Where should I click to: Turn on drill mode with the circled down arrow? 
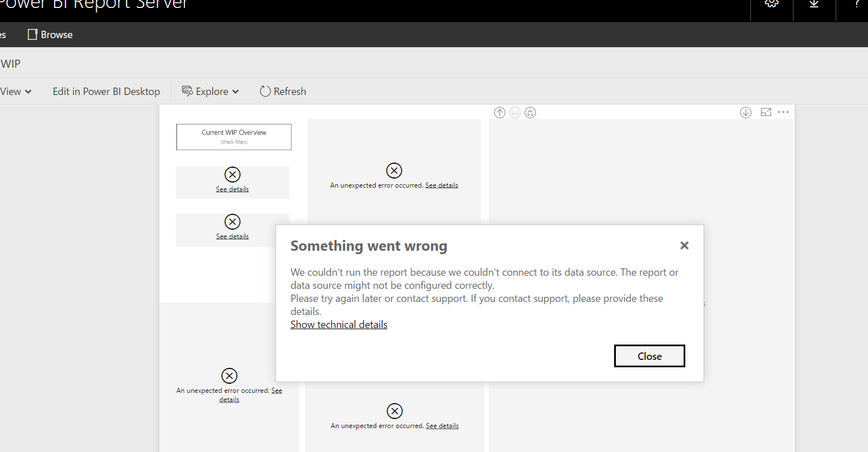click(746, 113)
